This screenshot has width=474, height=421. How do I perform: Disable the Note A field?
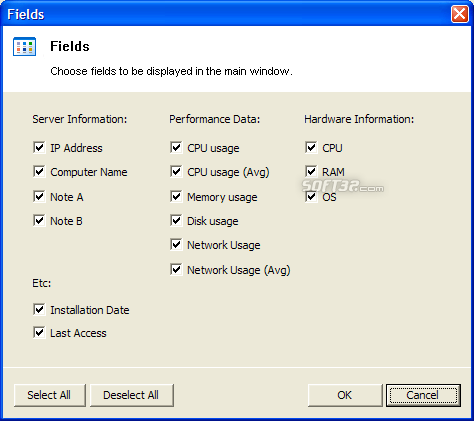coord(39,196)
